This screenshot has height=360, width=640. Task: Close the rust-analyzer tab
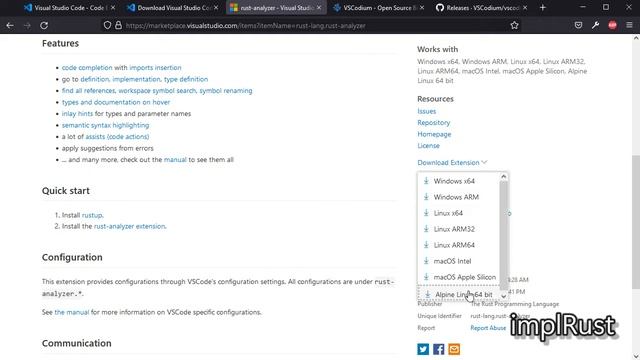(319, 7)
